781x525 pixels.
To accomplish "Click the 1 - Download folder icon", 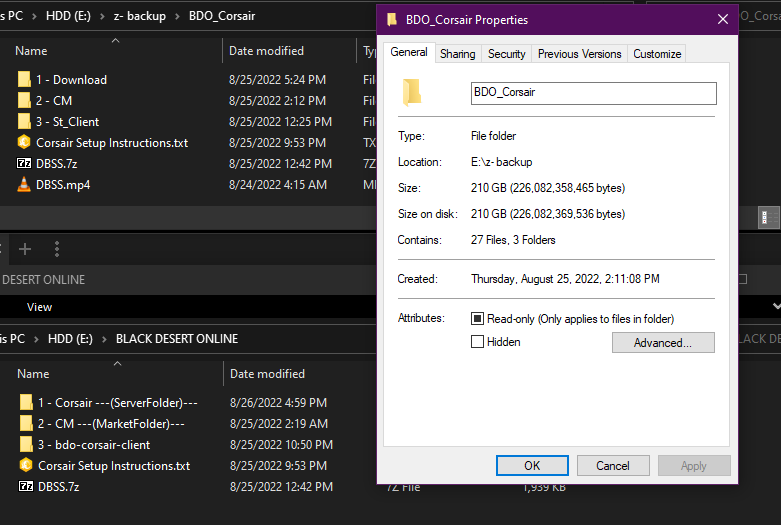I will tap(24, 79).
